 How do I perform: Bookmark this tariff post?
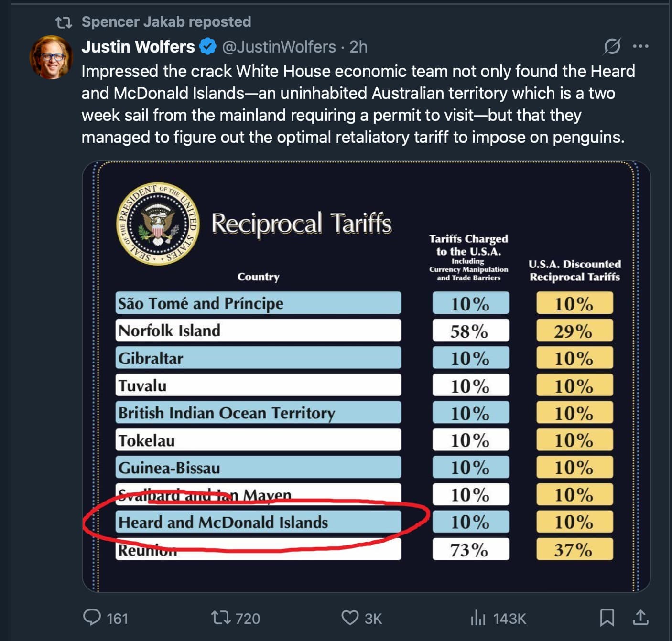(607, 617)
